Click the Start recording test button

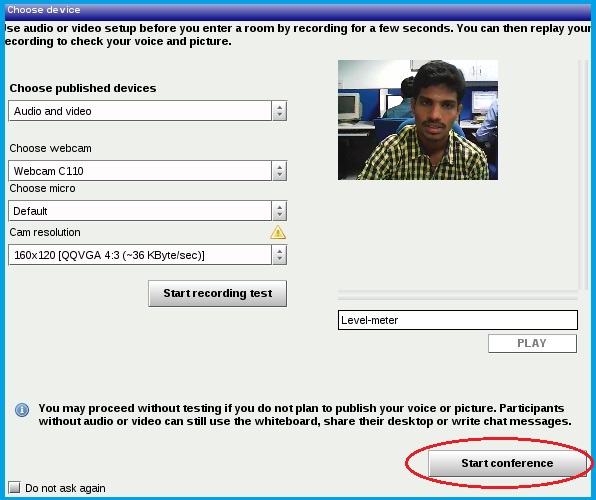click(x=218, y=294)
